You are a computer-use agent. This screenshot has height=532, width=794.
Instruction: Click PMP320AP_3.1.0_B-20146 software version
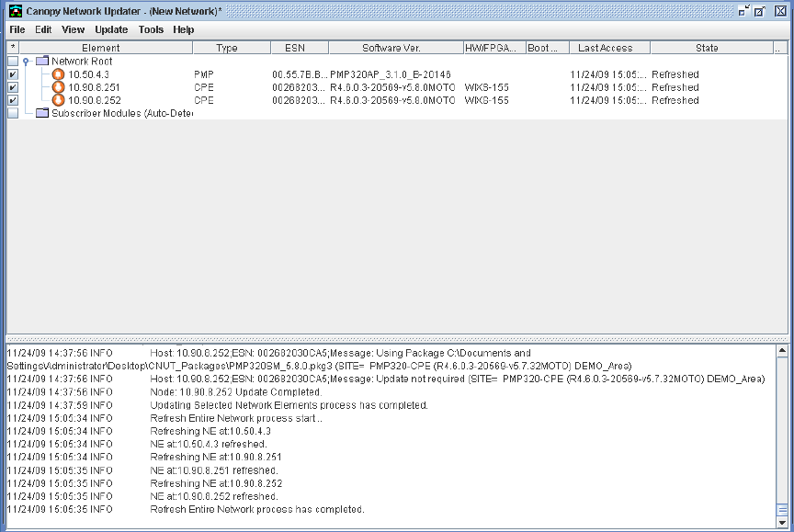pyautogui.click(x=391, y=74)
